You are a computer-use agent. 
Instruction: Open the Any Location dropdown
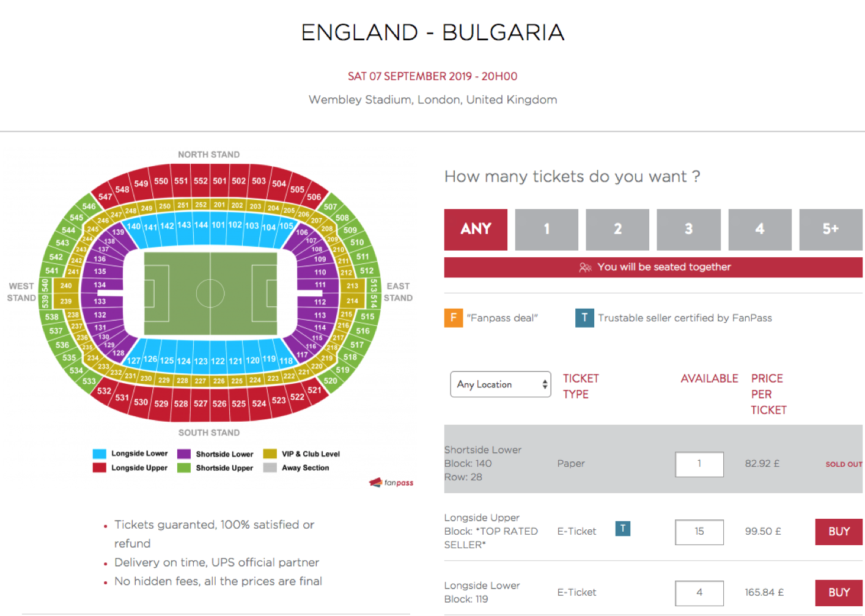(501, 384)
